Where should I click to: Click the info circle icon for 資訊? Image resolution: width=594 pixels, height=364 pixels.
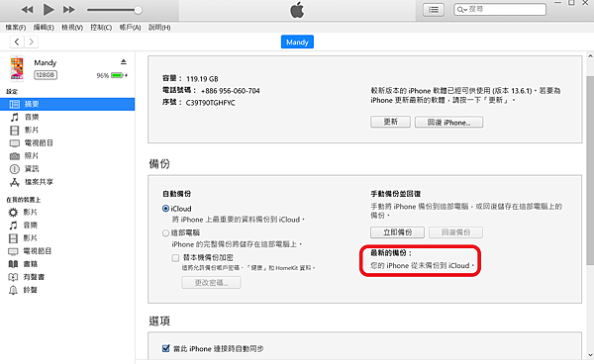tap(15, 169)
